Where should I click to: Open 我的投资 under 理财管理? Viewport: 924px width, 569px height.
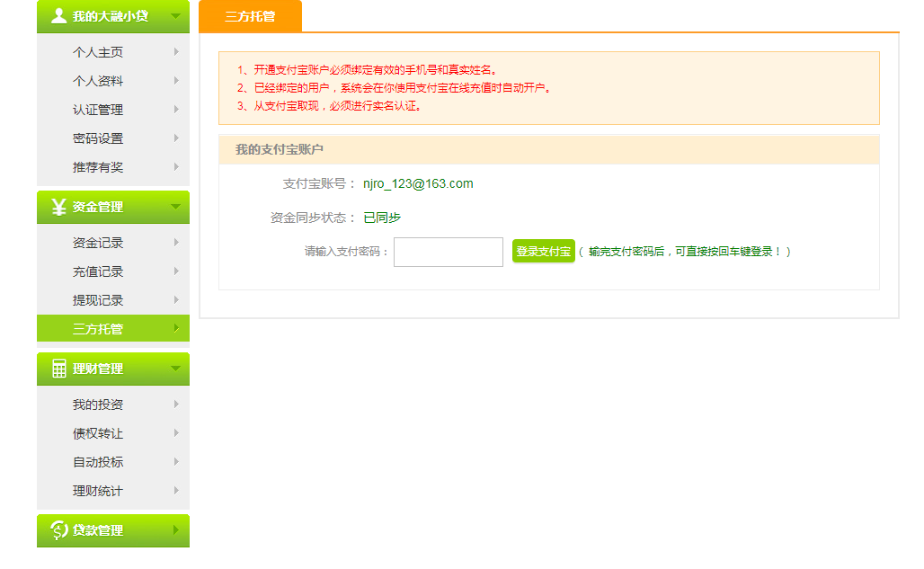[x=98, y=405]
